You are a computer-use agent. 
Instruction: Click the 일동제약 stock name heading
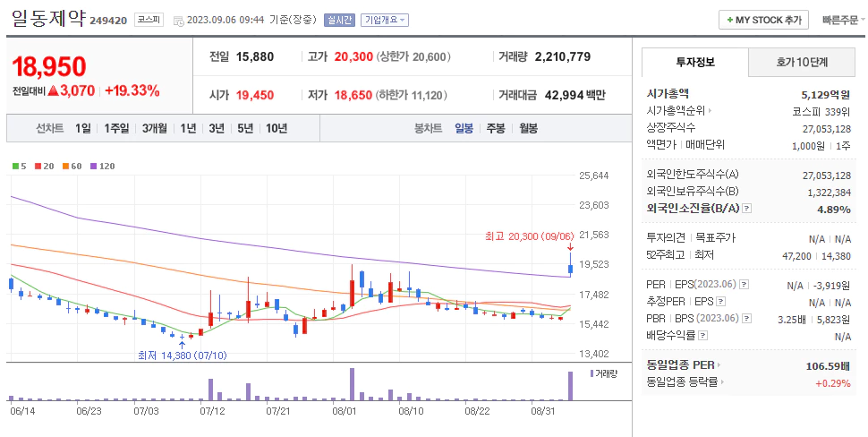[x=48, y=18]
